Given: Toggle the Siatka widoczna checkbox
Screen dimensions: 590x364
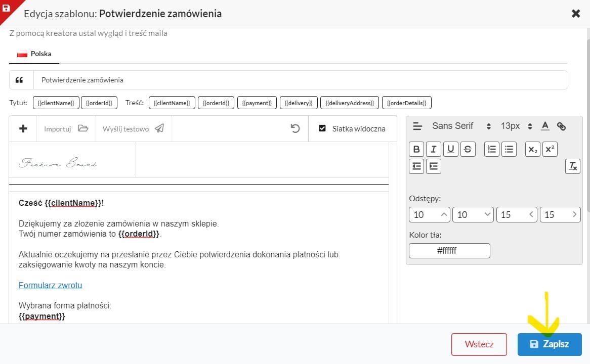Looking at the screenshot, I should pos(322,128).
